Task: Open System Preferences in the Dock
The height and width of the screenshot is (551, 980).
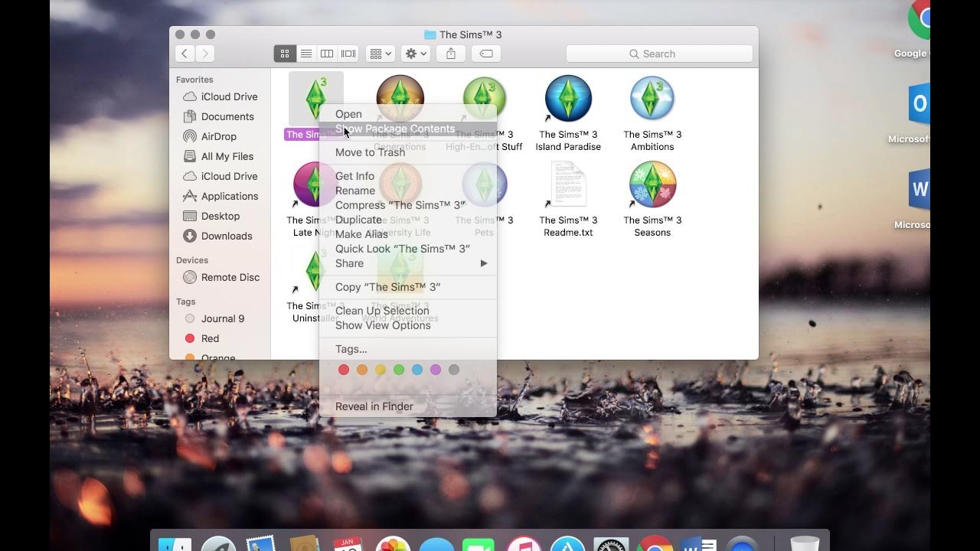Action: coord(612,543)
